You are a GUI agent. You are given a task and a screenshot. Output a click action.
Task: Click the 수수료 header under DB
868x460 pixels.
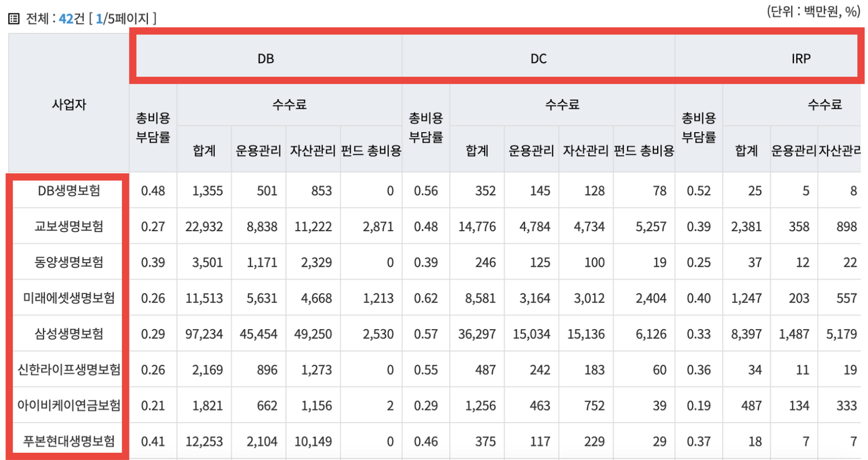(x=289, y=105)
